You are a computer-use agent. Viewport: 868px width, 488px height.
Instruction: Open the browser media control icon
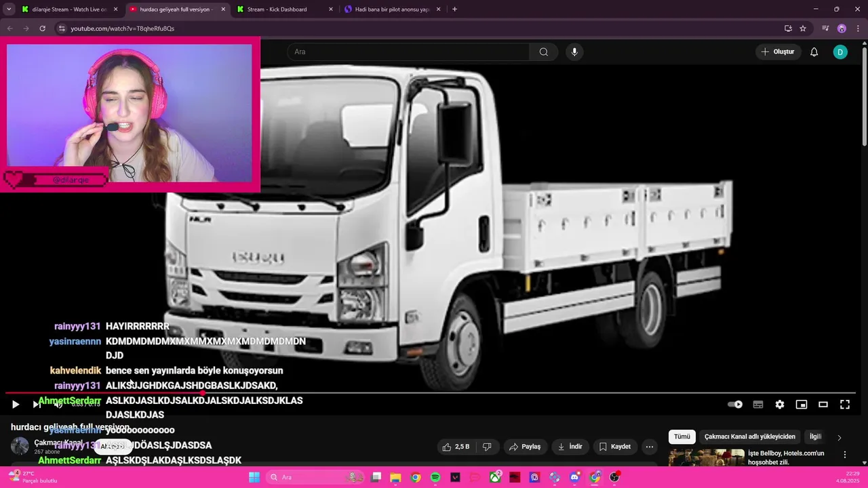825,28
